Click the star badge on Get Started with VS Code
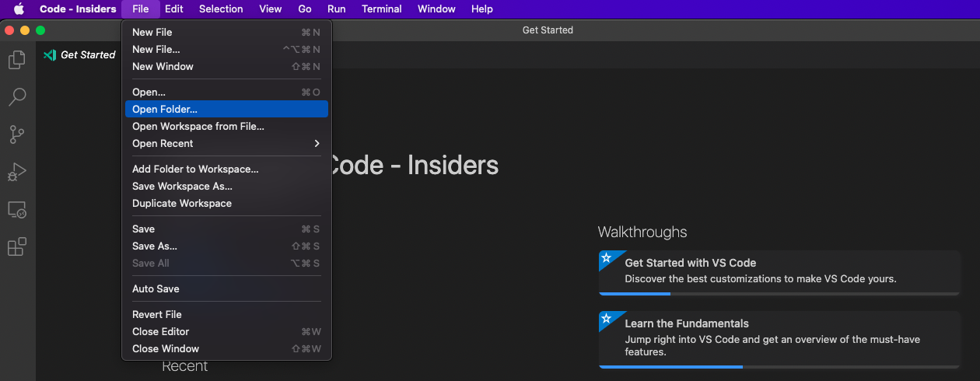 click(607, 257)
